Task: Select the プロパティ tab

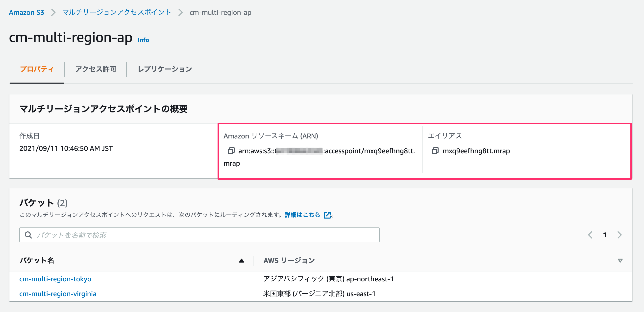Action: 37,69
